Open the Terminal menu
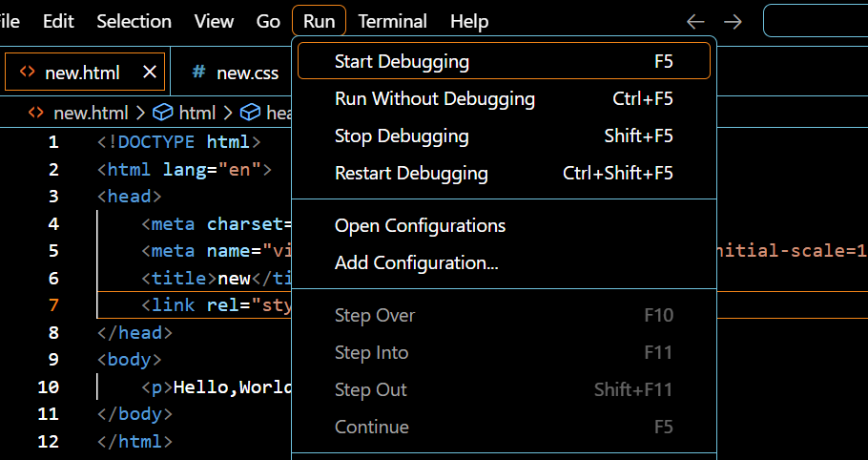Screen dimensions: 868x460 pos(392,21)
